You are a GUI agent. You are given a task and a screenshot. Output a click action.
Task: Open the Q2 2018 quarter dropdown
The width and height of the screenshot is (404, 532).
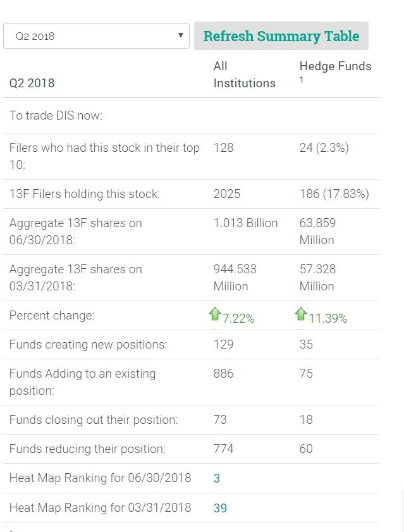coord(96,36)
